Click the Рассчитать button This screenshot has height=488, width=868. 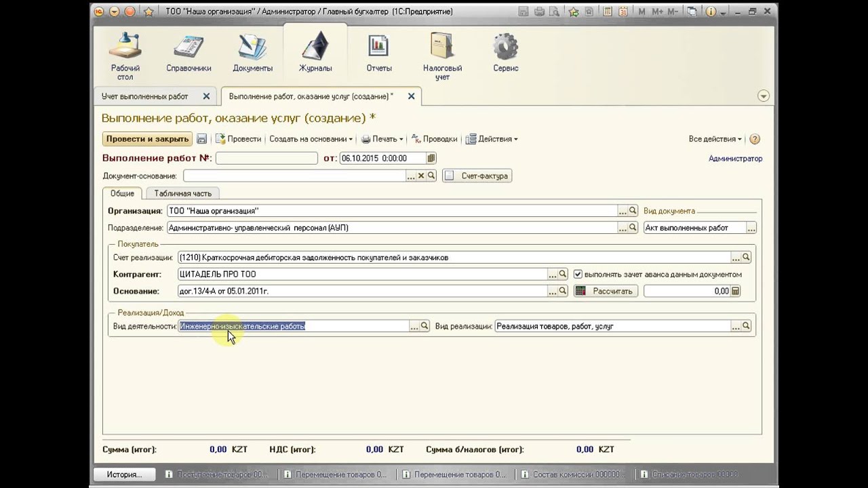click(x=606, y=291)
